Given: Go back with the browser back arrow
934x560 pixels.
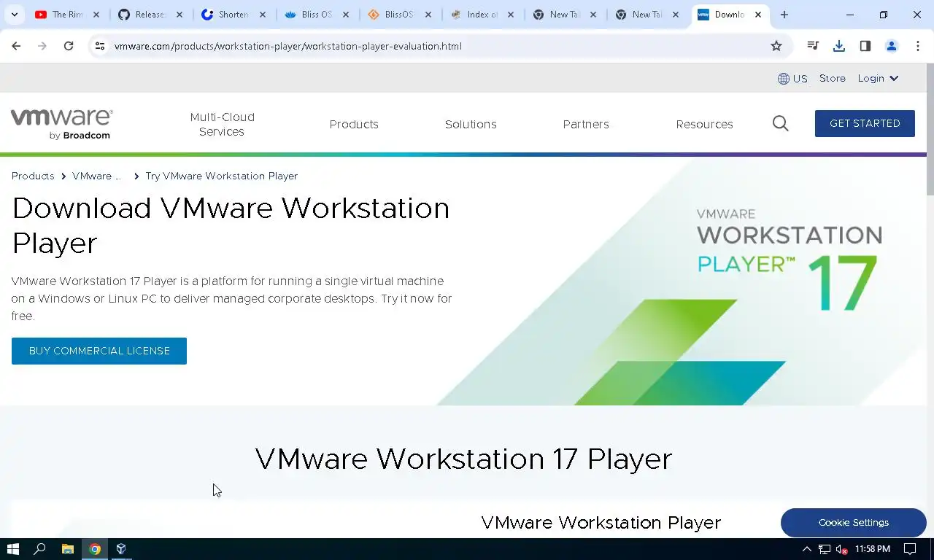Looking at the screenshot, I should pos(16,46).
